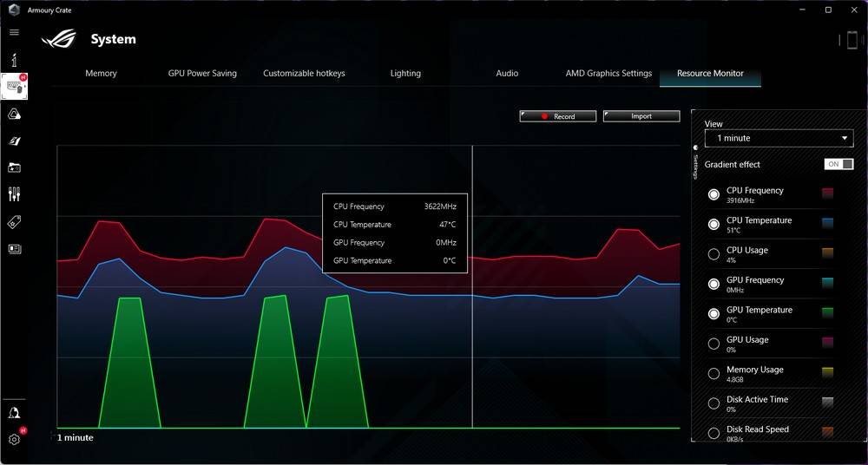Switch to the Audio tab
Image resolution: width=868 pixels, height=465 pixels.
(507, 73)
